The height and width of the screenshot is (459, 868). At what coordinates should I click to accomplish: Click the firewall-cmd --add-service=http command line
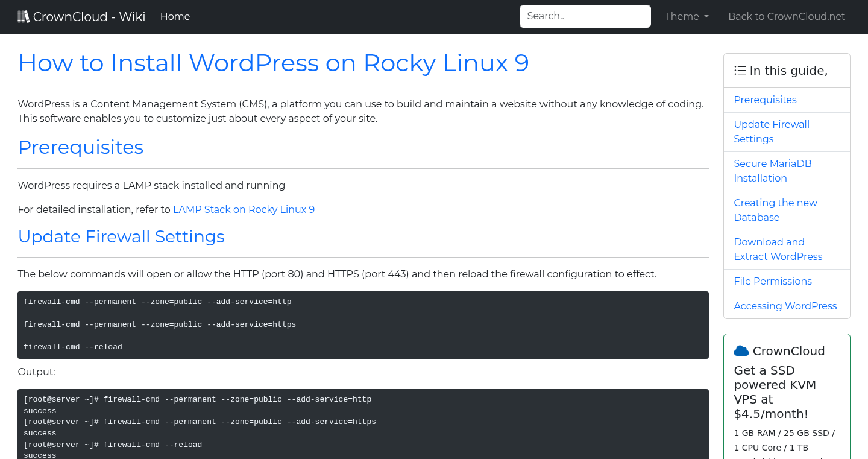point(157,302)
